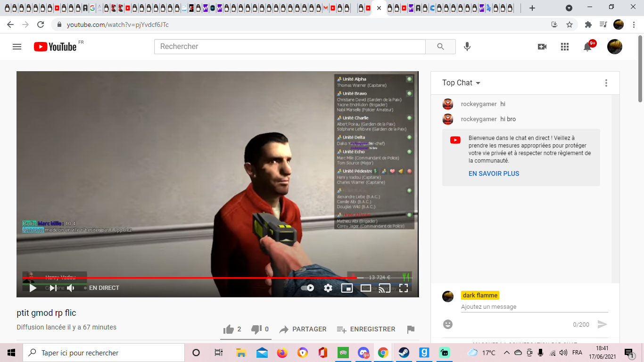Image resolution: width=644 pixels, height=362 pixels.
Task: Open the Chrome profile avatar
Action: tap(619, 25)
